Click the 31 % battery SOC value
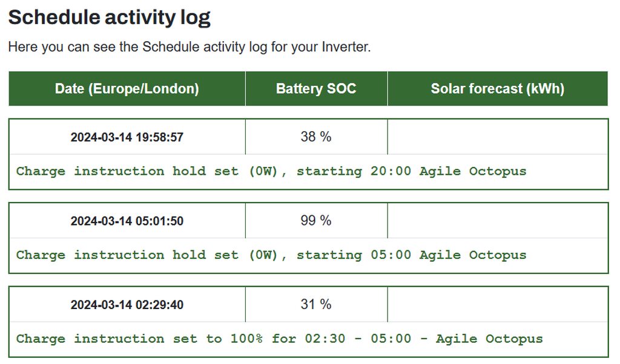Image resolution: width=620 pixels, height=364 pixels. [x=316, y=304]
